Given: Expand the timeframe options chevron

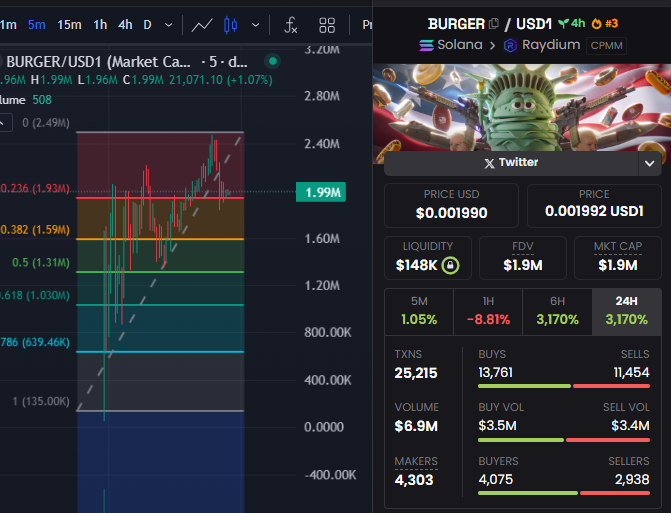Looking at the screenshot, I should click(169, 25).
